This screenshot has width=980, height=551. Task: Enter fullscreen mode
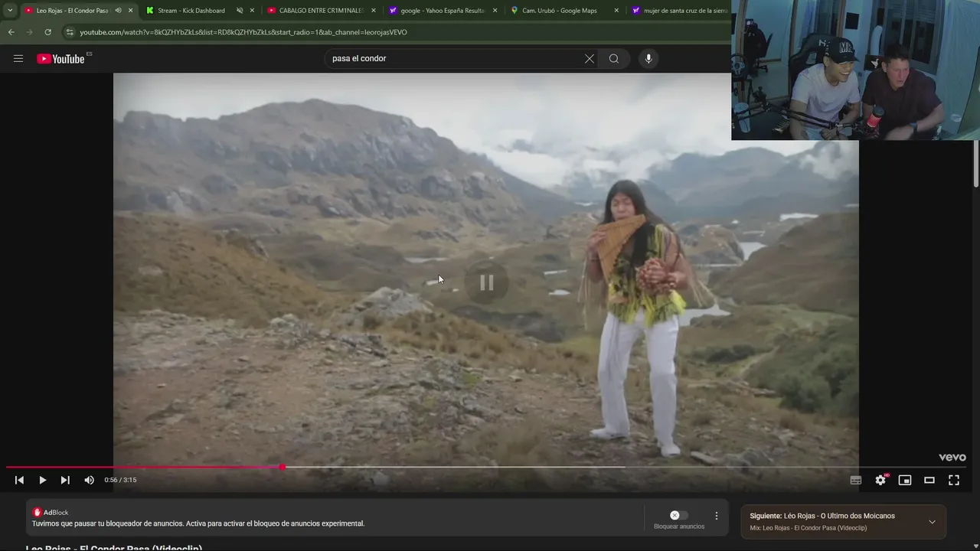coord(954,480)
